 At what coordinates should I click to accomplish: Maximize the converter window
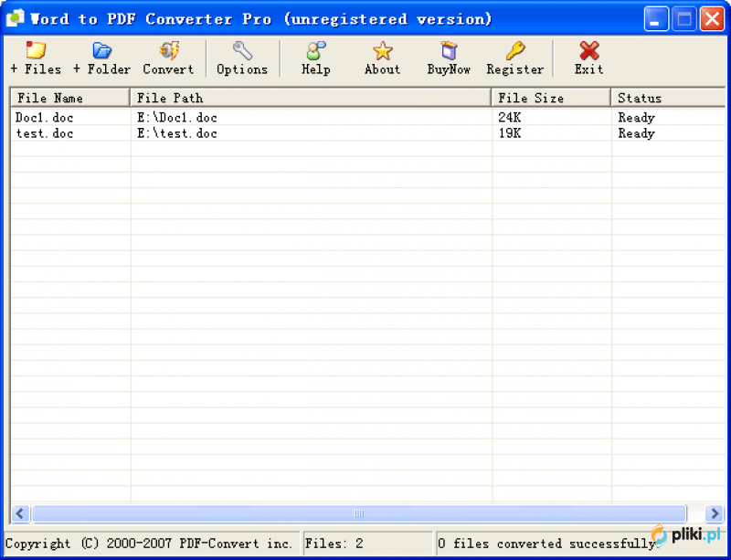tap(683, 19)
